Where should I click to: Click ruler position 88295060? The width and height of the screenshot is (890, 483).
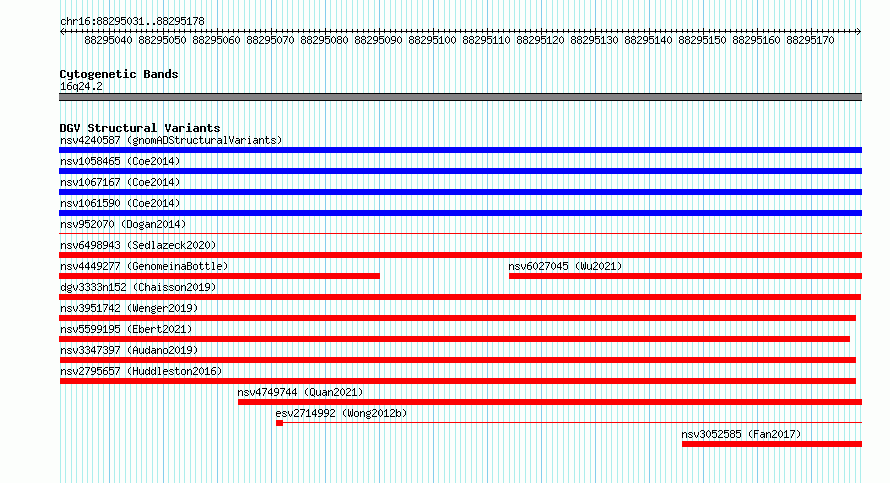coord(216,40)
